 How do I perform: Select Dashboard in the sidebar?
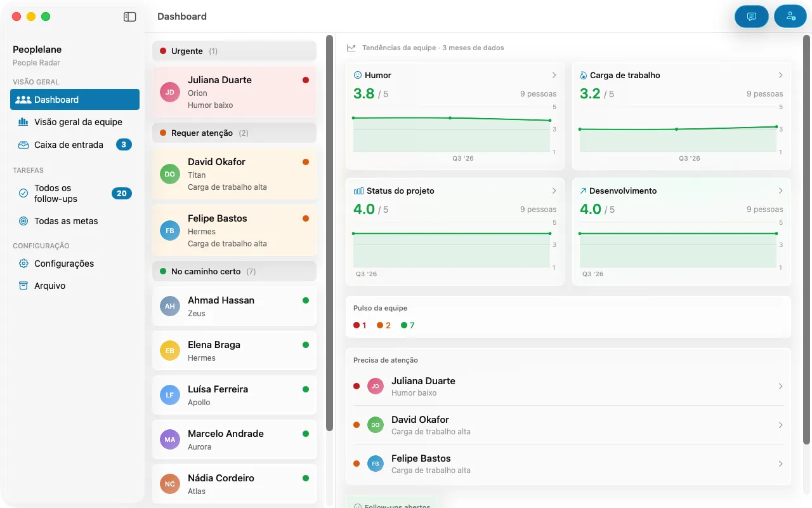coord(75,100)
